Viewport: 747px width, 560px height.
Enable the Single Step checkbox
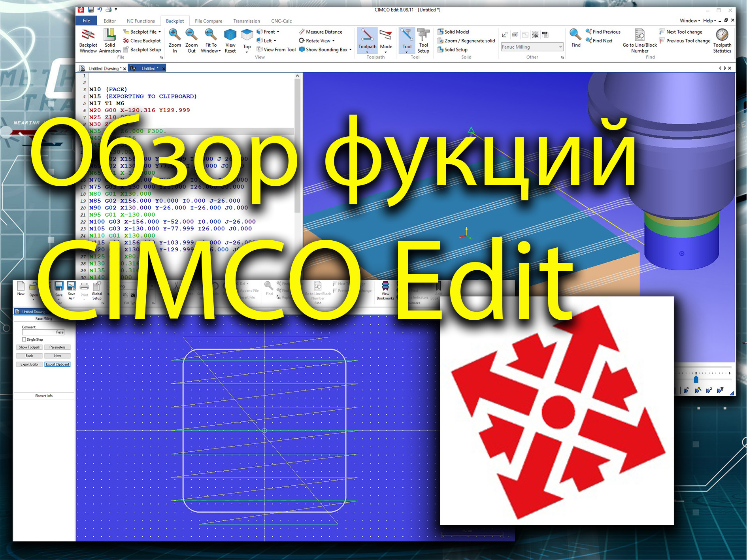(x=24, y=339)
